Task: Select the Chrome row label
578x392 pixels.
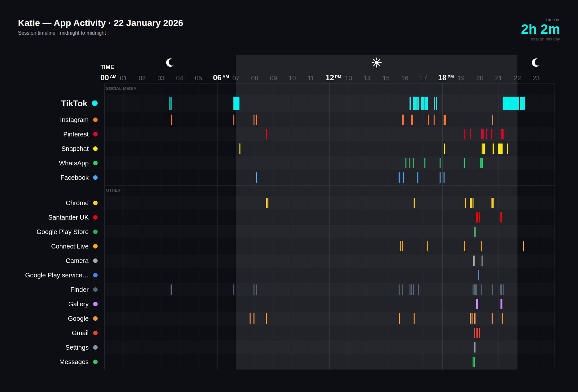Action: coord(77,203)
